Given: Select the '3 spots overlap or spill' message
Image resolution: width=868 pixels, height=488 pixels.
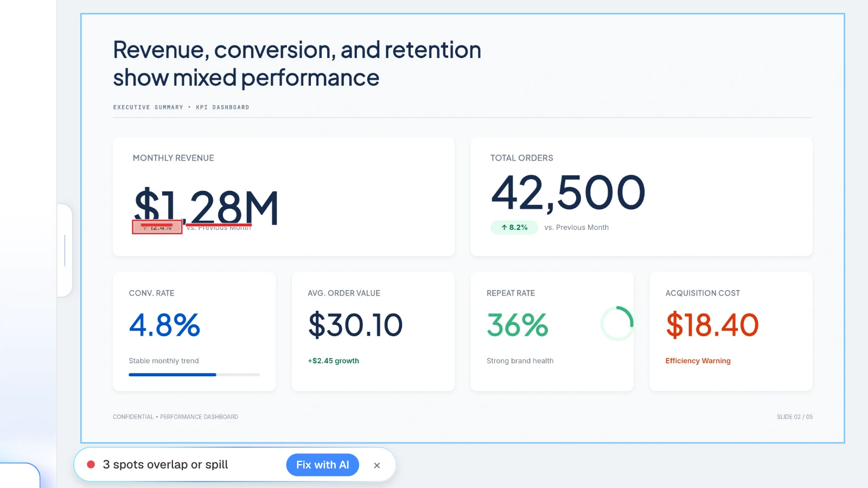Looking at the screenshot, I should [x=165, y=465].
